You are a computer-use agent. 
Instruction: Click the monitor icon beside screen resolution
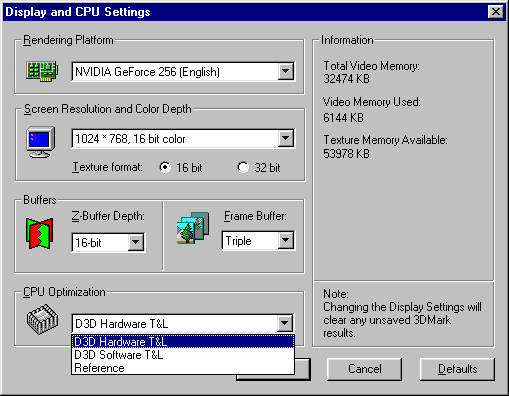41,142
